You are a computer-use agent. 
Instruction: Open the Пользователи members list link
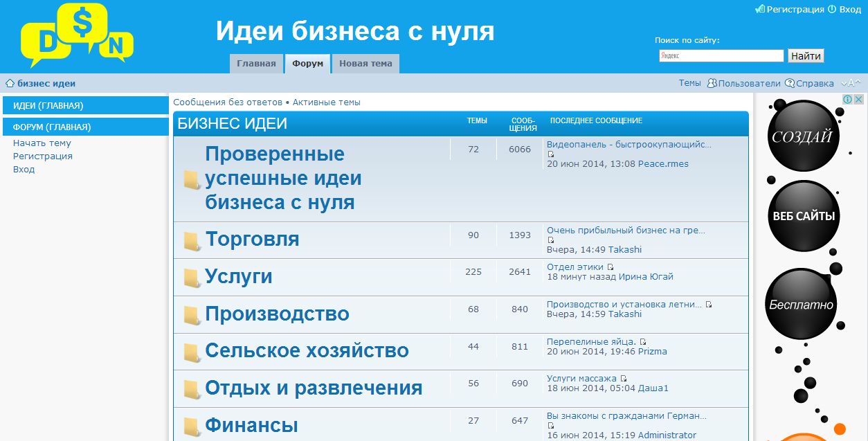coord(749,83)
